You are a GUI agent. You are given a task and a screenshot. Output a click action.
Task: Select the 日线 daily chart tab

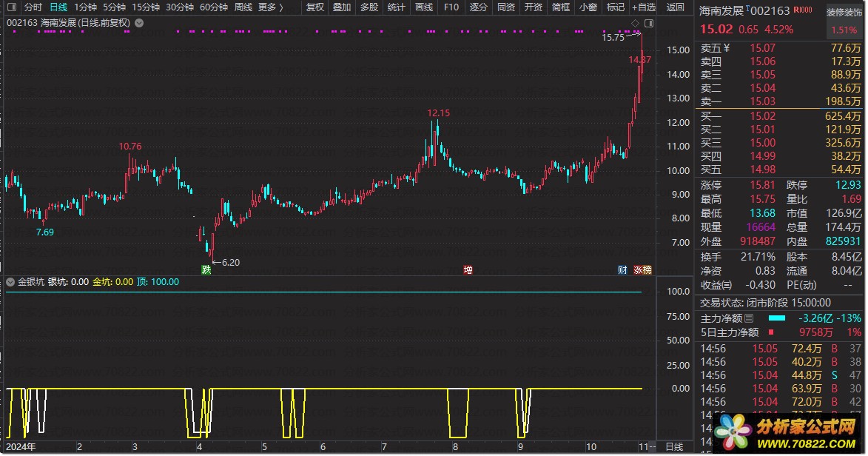58,7
